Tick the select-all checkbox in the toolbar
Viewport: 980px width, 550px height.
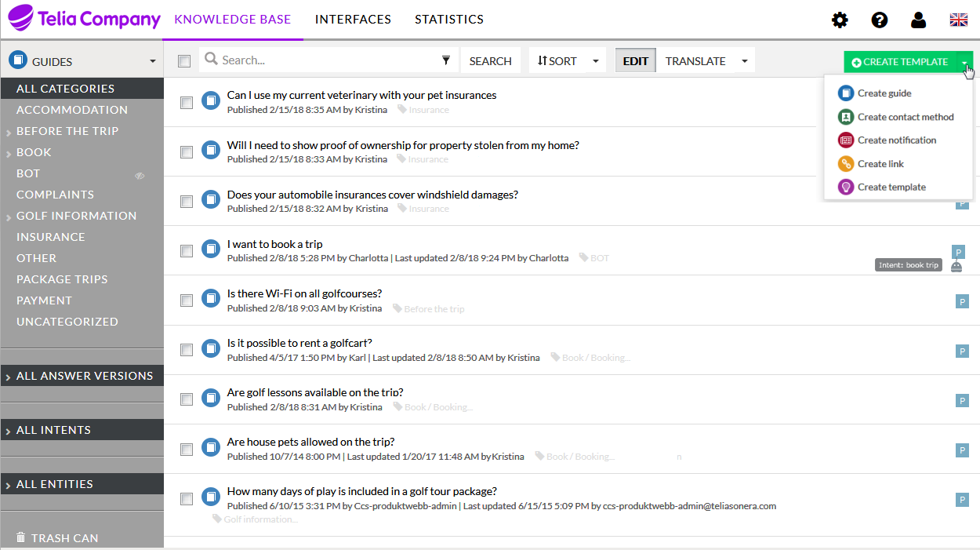[x=184, y=61]
